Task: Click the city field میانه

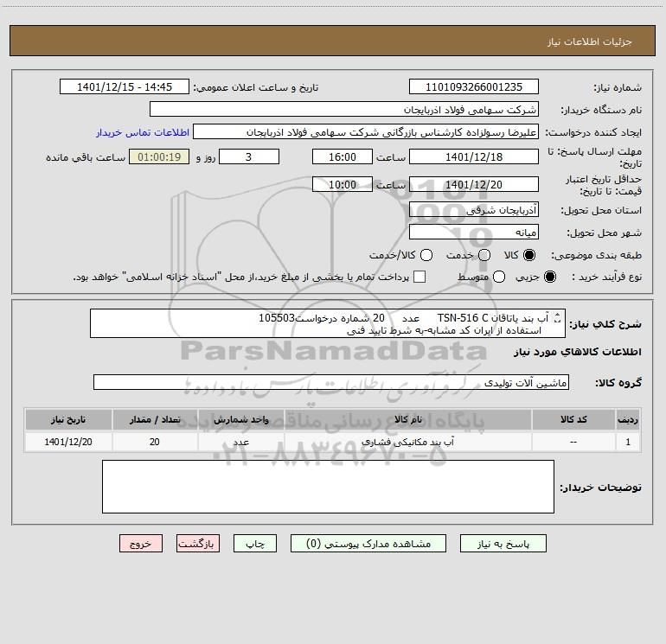Action: tap(474, 232)
